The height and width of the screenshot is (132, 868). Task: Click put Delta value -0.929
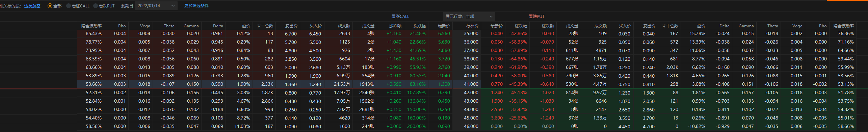(722, 126)
